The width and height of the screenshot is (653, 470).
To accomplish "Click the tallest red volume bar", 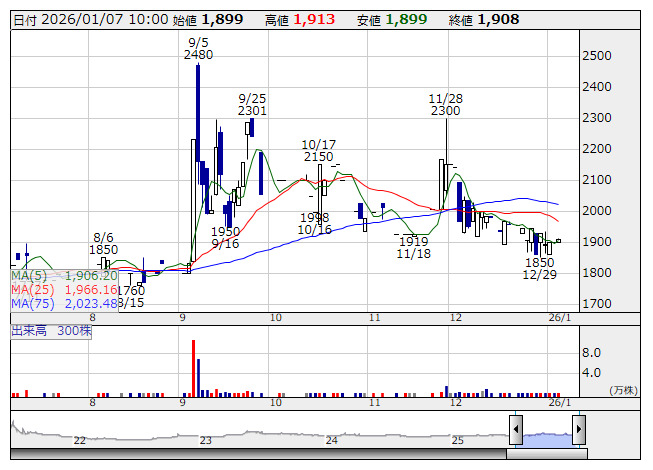I will 192,368.
